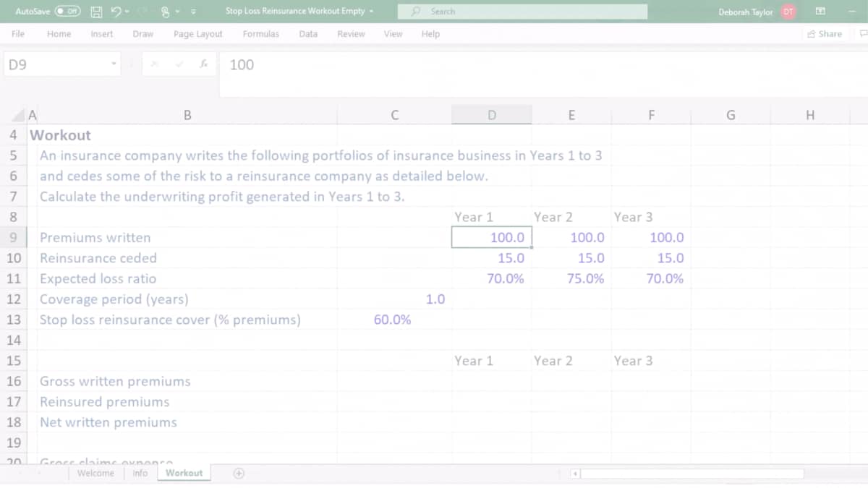The width and height of the screenshot is (868, 488).
Task: Expand the Name Box dropdown arrow
Action: (x=114, y=64)
